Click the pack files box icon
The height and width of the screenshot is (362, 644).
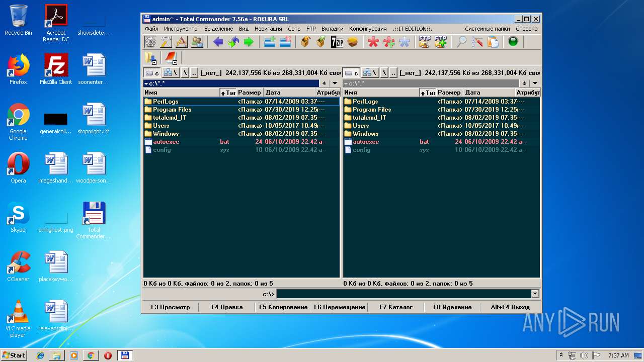(305, 42)
